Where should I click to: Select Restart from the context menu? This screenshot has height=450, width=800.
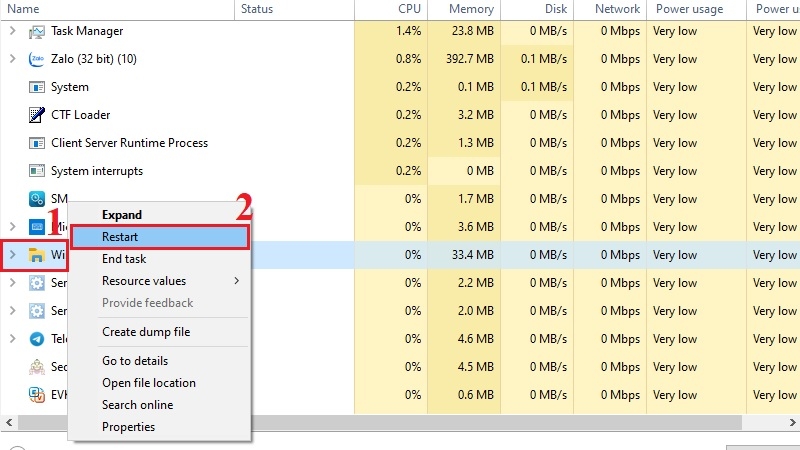coord(160,237)
